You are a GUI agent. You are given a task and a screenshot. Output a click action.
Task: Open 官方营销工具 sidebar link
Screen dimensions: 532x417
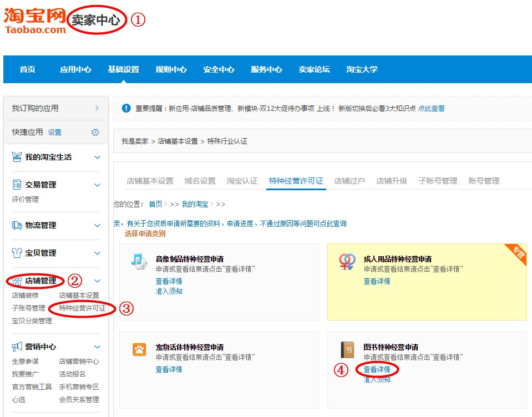pos(32,387)
